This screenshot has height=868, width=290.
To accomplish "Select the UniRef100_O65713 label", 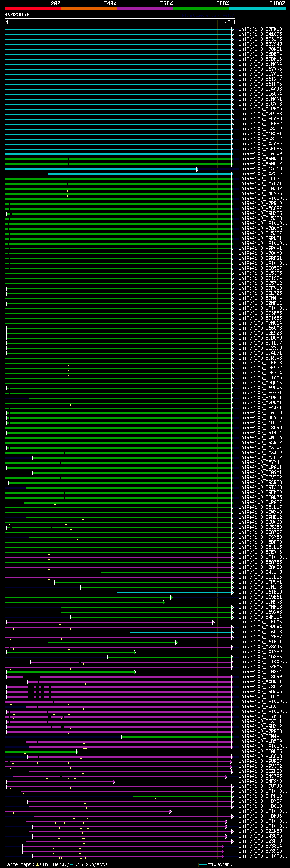I will pyautogui.click(x=261, y=168).
